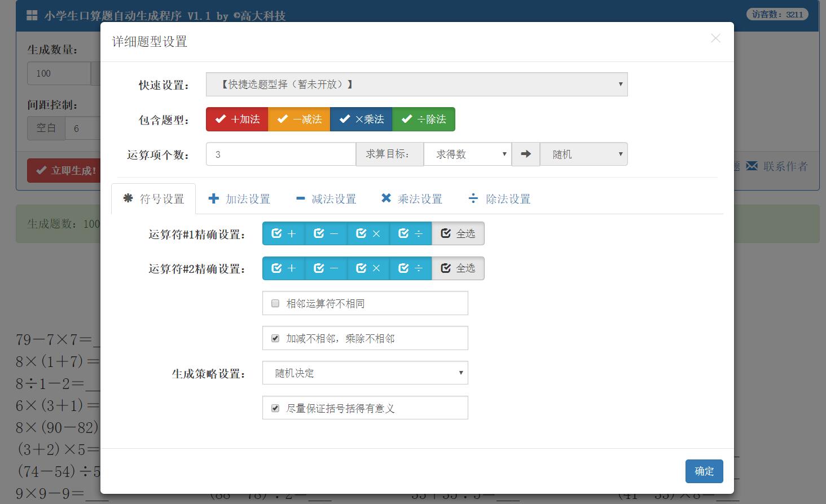This screenshot has height=504, width=826.
Task: Click 立即生成! button in background page
Action: click(x=64, y=170)
